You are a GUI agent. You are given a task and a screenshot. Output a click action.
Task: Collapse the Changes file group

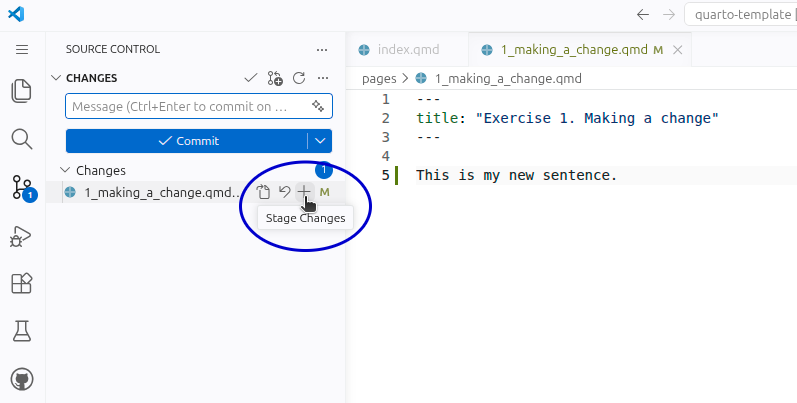(65, 170)
